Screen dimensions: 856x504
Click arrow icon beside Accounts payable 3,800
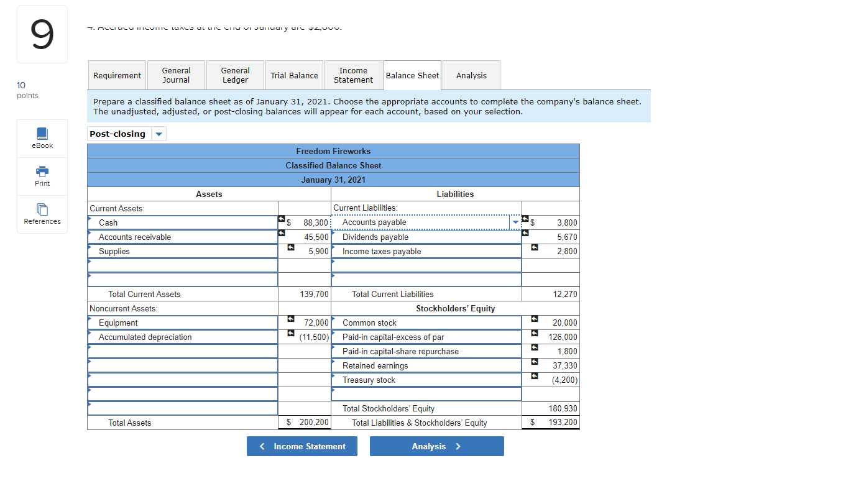click(x=525, y=219)
